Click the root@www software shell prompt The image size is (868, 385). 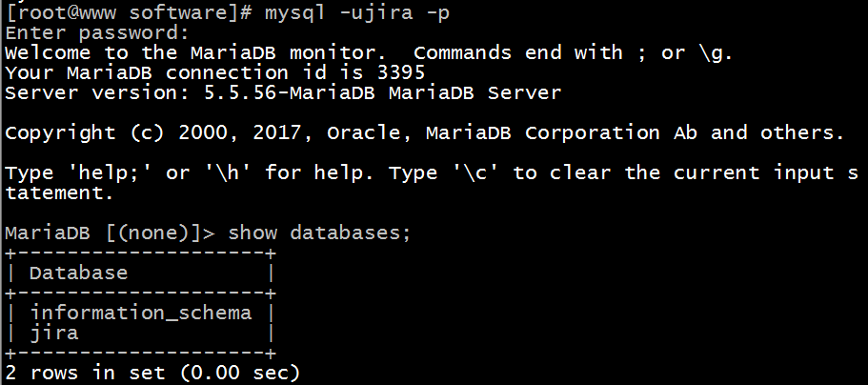click(x=130, y=12)
